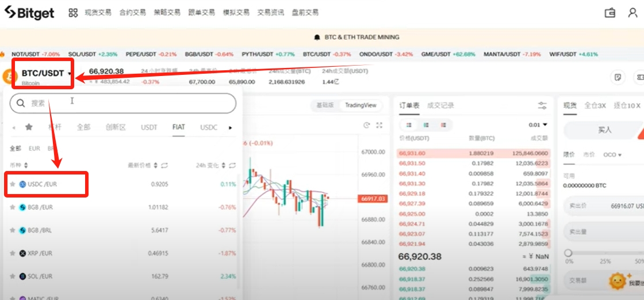Show combined buy and sell order book
Image resolution: width=644 pixels, height=300 pixels.
point(409,125)
